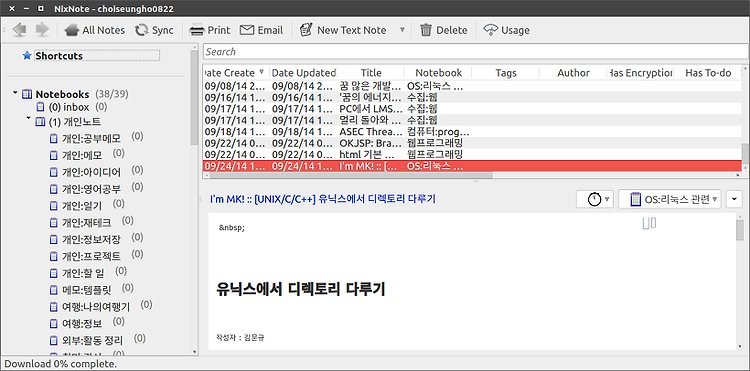The height and width of the screenshot is (371, 750).
Task: Select the (1) 개인노트 stack icon
Action: coord(41,122)
